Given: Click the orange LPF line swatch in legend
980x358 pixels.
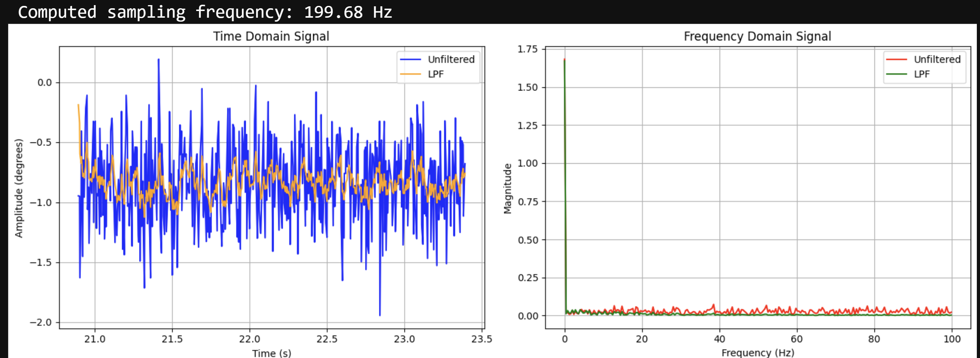Looking at the screenshot, I should pyautogui.click(x=410, y=74).
